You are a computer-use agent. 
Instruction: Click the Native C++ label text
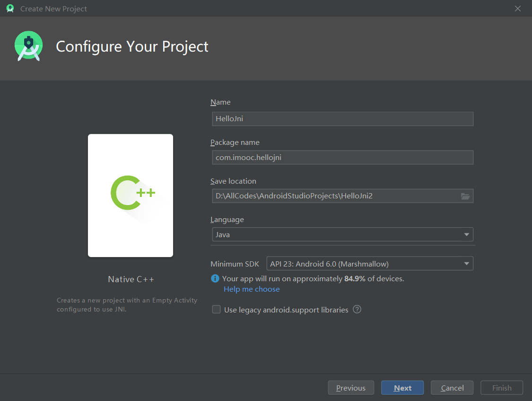coord(131,279)
